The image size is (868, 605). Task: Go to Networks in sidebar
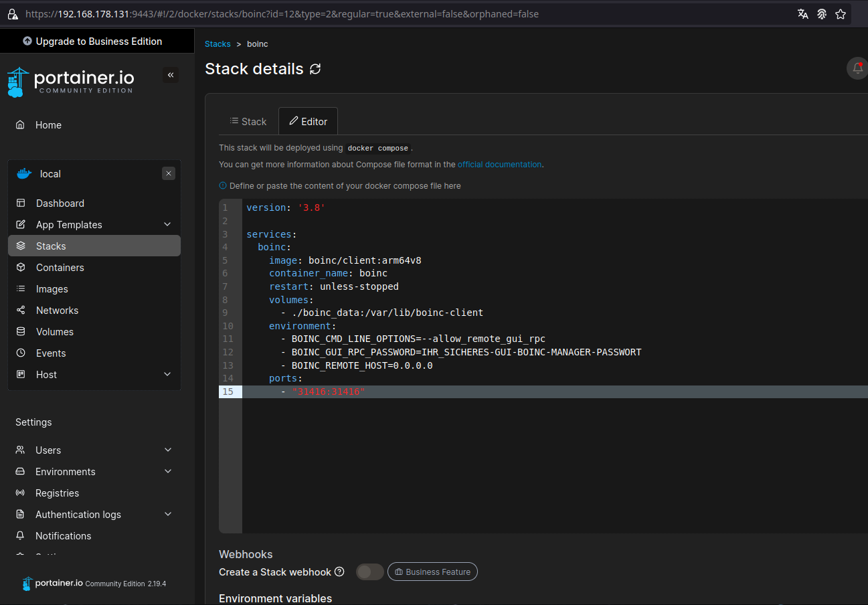(57, 311)
